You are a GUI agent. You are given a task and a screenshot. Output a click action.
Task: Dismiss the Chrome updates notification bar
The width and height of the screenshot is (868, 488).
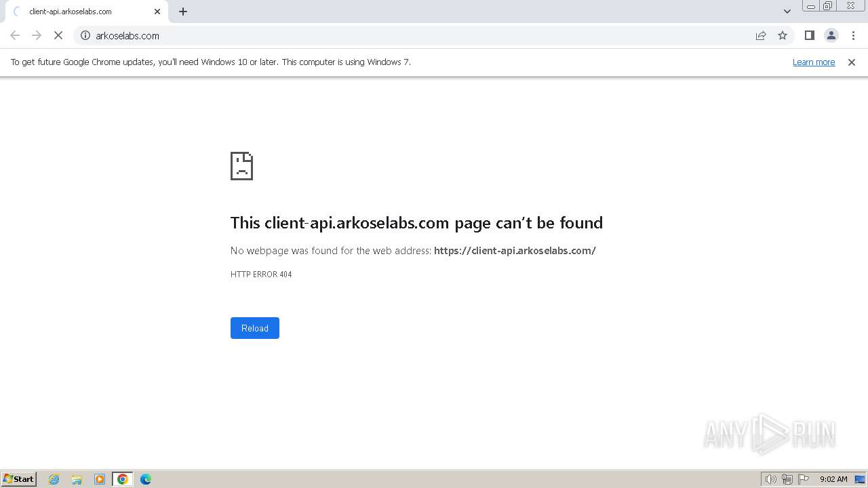852,62
